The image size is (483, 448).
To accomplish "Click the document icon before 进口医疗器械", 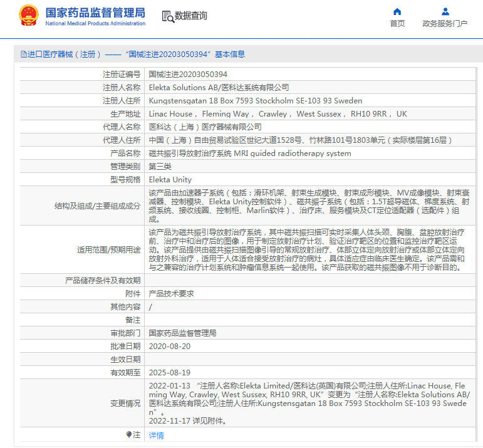I will (24, 55).
